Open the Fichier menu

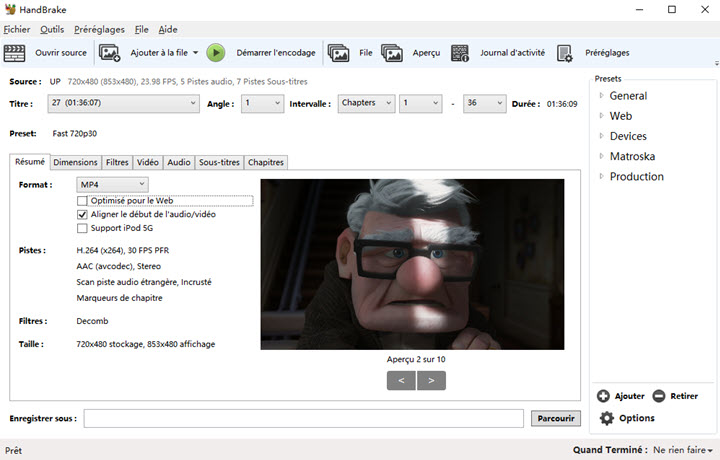click(17, 29)
